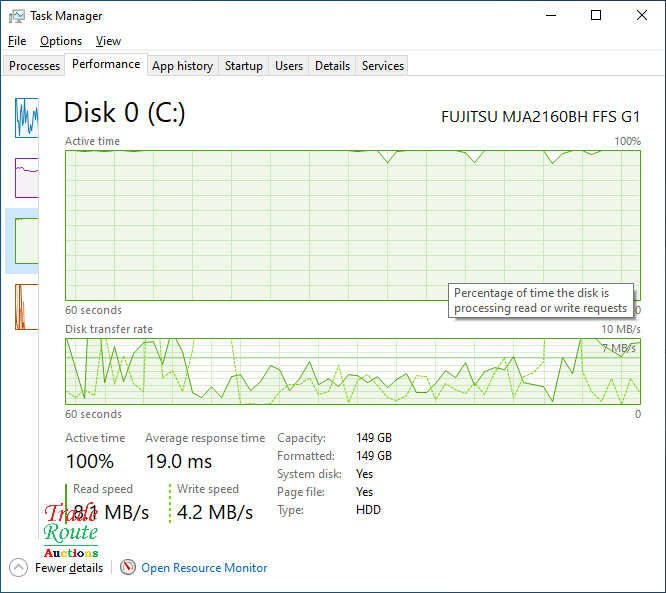666x593 pixels.
Task: Click the Task Manager title bar icon
Action: pos(16,16)
